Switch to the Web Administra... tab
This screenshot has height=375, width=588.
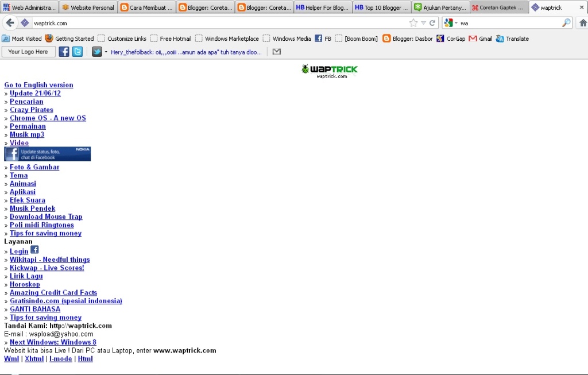tap(29, 7)
